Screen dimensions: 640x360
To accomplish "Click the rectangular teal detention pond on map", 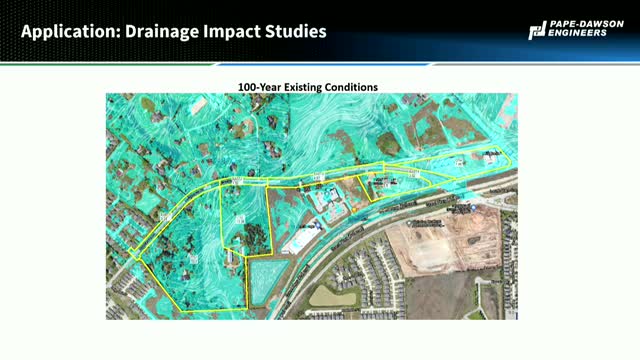I will pos(267,282).
